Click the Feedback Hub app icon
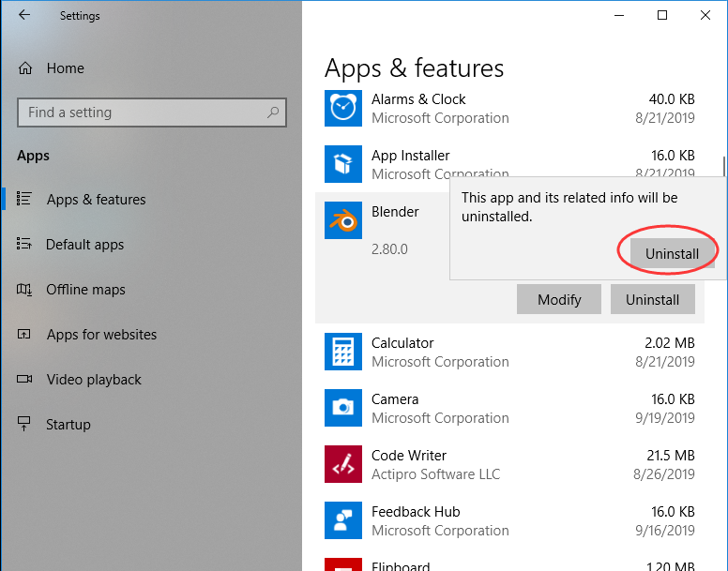Viewport: 728px width, 571px height. tap(343, 520)
